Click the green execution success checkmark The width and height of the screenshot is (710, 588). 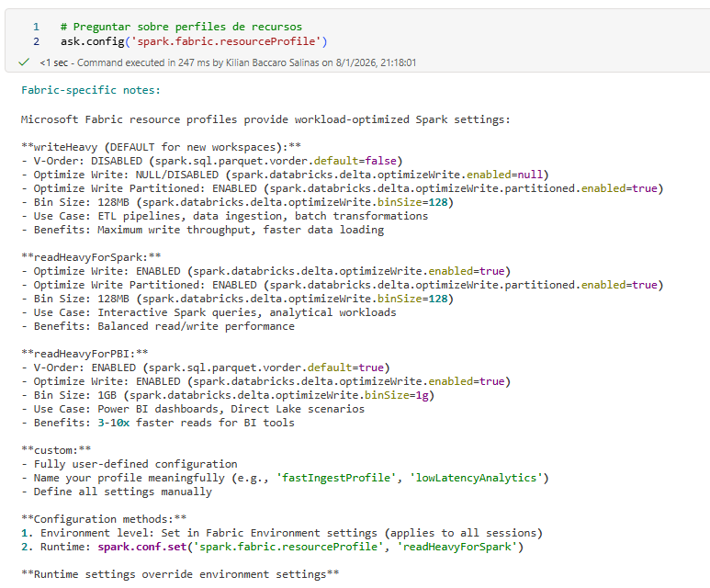pos(24,62)
